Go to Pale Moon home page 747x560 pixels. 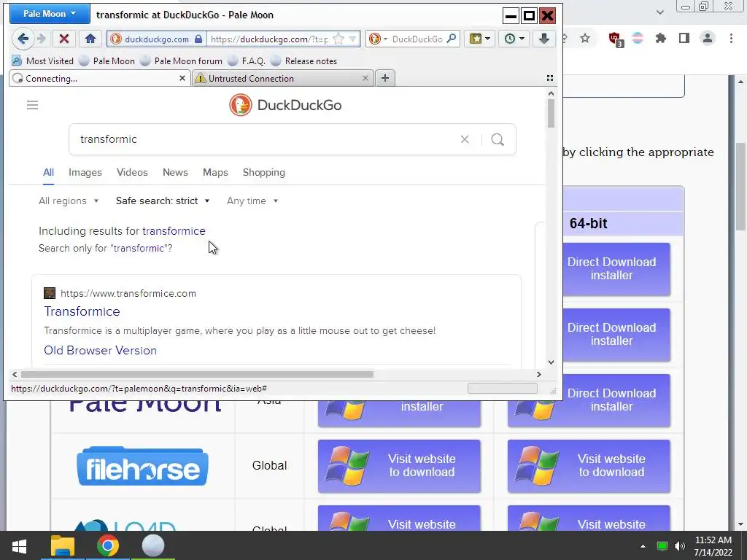point(90,39)
